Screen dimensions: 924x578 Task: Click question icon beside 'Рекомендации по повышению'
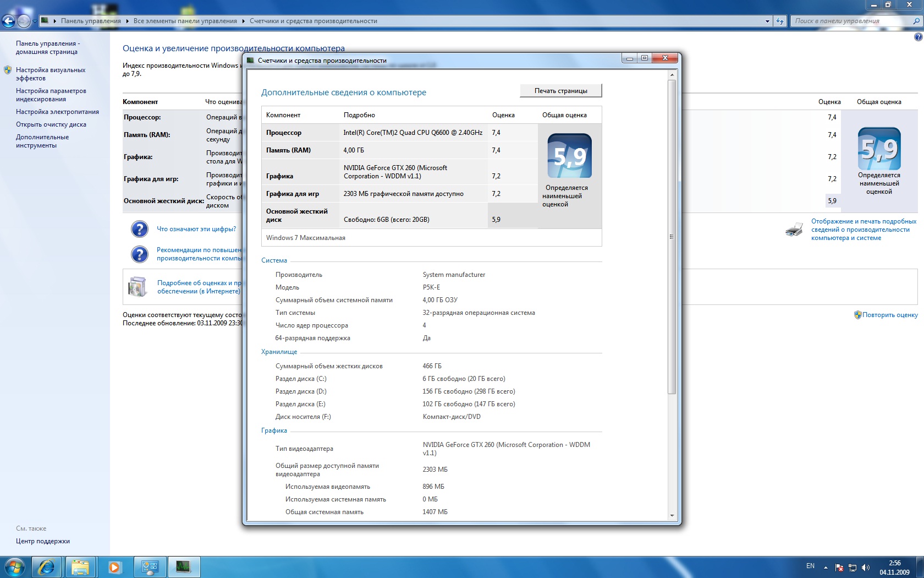(x=140, y=254)
